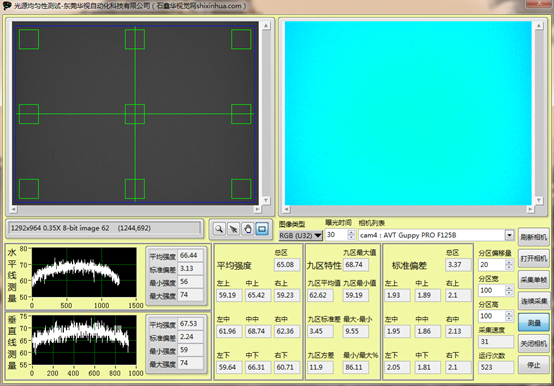Decrease the 曝光时间 stepper value
554x386 pixels.
coord(351,238)
